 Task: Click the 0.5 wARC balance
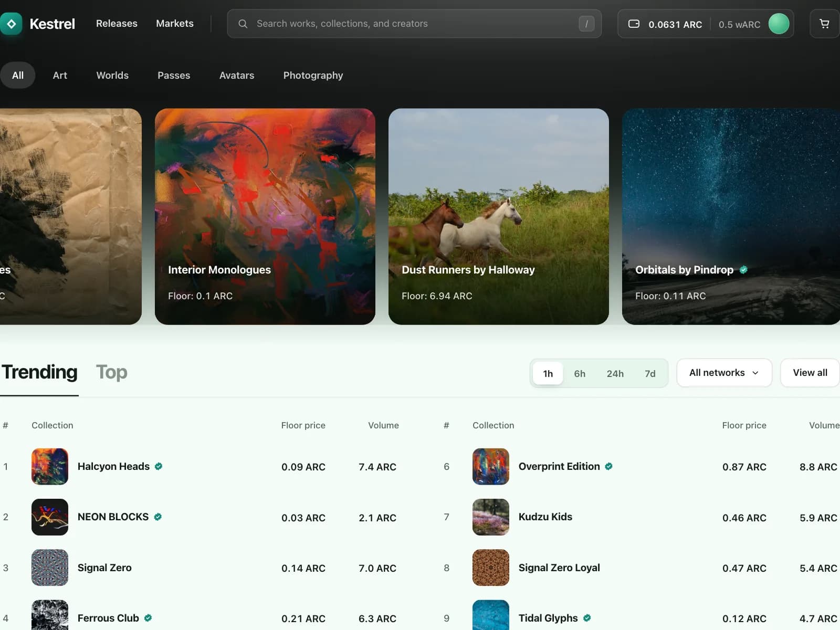pos(739,24)
